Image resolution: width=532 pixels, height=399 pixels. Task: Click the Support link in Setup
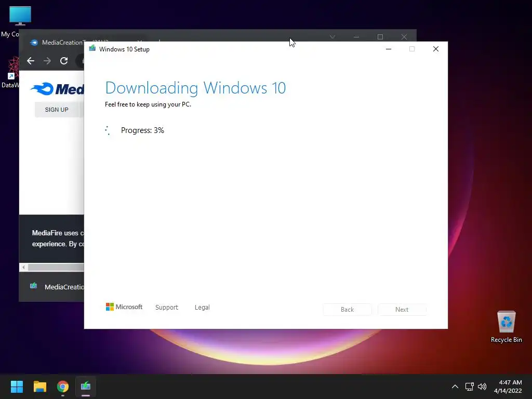(x=167, y=308)
